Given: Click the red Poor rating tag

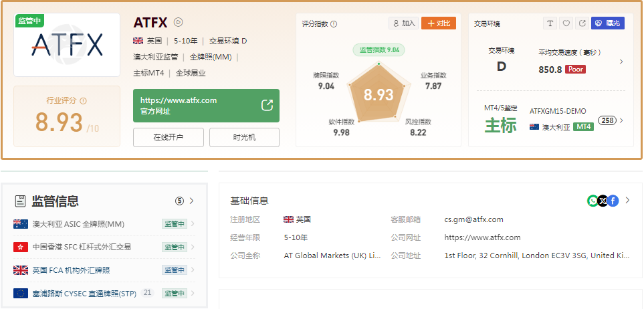Looking at the screenshot, I should (x=575, y=69).
